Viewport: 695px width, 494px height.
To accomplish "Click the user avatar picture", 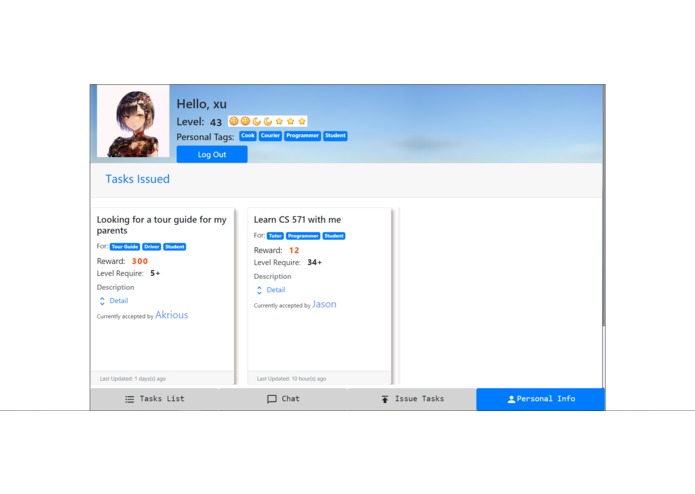I will tap(133, 121).
